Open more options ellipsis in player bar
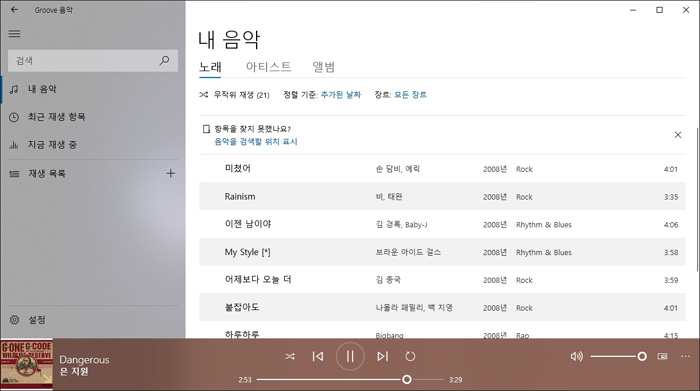Image resolution: width=700 pixels, height=391 pixels. pyautogui.click(x=685, y=356)
